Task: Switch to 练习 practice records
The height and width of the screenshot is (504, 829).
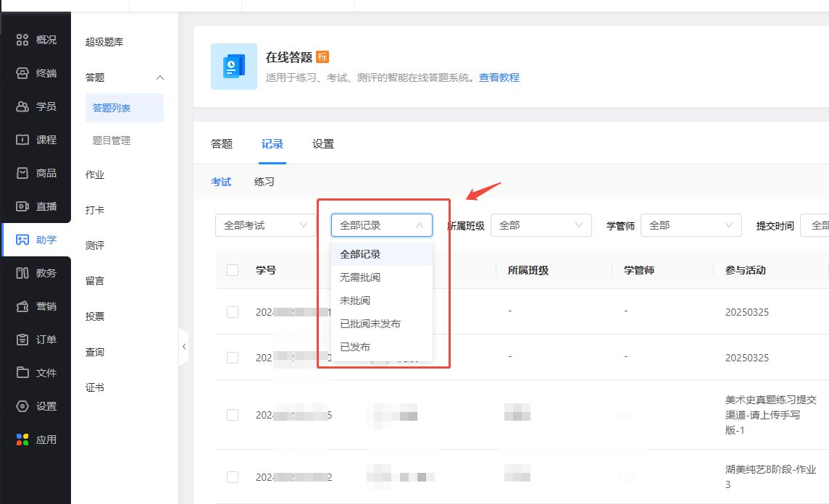Action: 264,182
